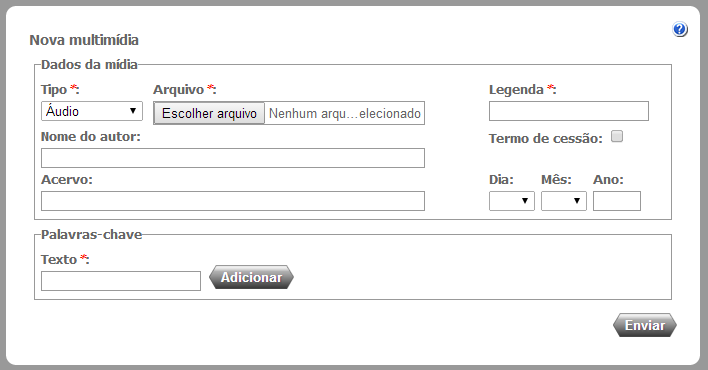Click the Nome do autor label text
Viewport: 708px width, 370px height.
pos(91,136)
